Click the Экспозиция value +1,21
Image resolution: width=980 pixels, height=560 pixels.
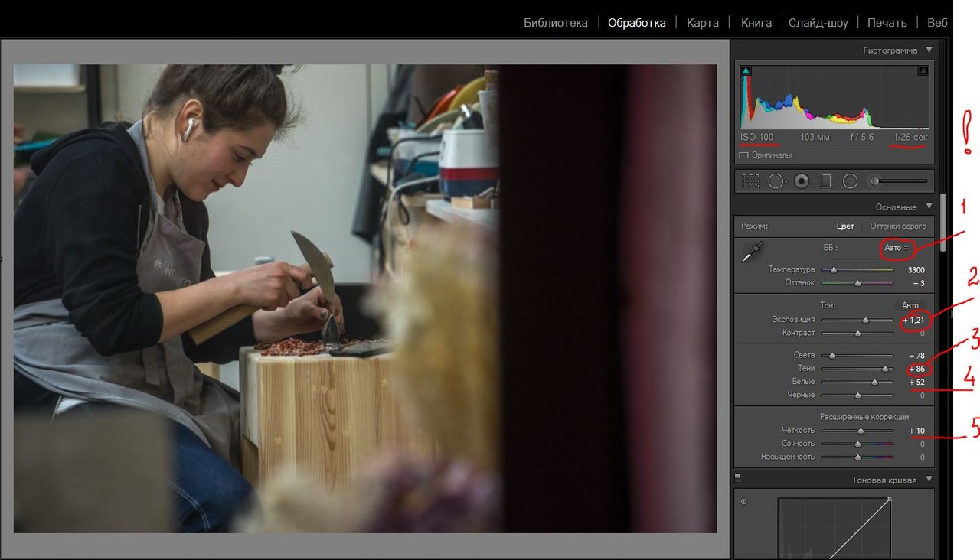tap(914, 320)
